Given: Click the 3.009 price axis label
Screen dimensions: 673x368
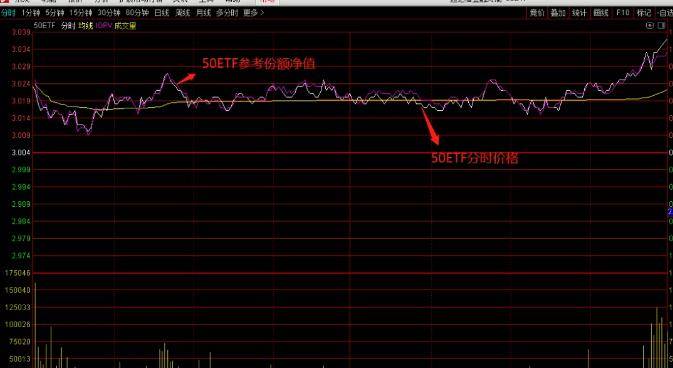Looking at the screenshot, I should (x=21, y=135).
